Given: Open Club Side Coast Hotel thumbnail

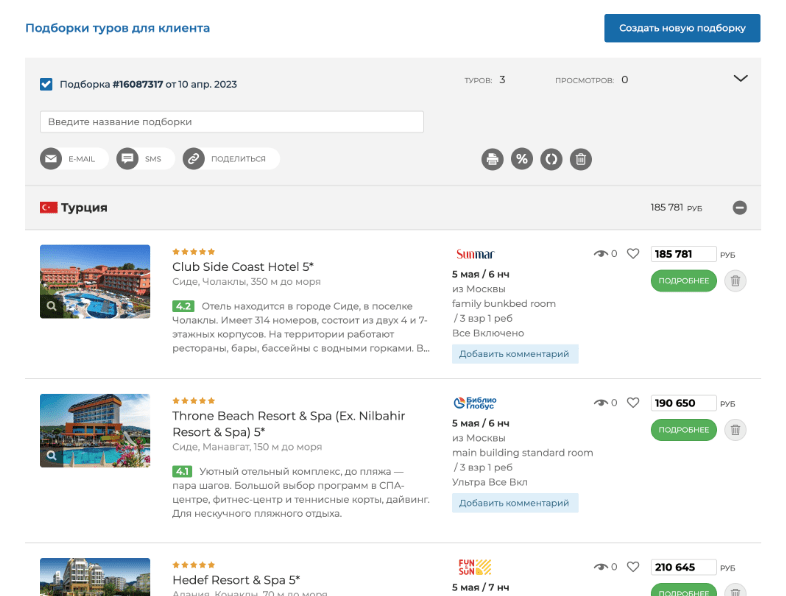Looking at the screenshot, I should coord(95,282).
